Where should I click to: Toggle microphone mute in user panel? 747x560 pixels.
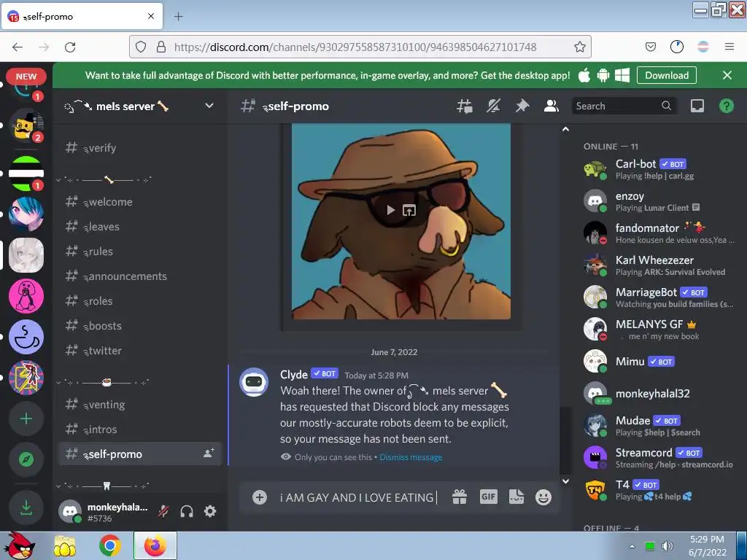[x=163, y=511]
